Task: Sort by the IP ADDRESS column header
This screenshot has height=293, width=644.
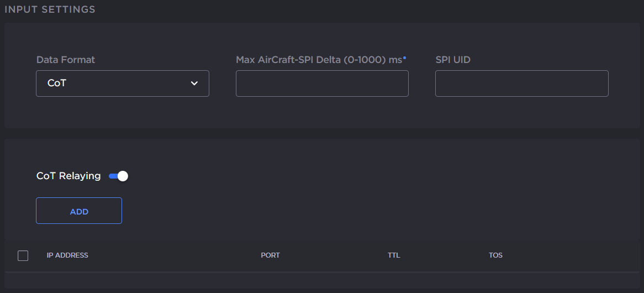Action: (x=67, y=255)
